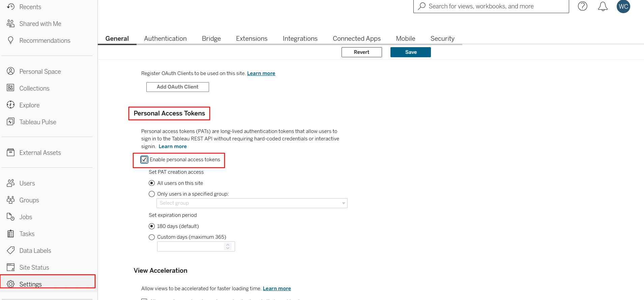Switch to the General tab
The height and width of the screenshot is (300, 644).
[x=117, y=38]
